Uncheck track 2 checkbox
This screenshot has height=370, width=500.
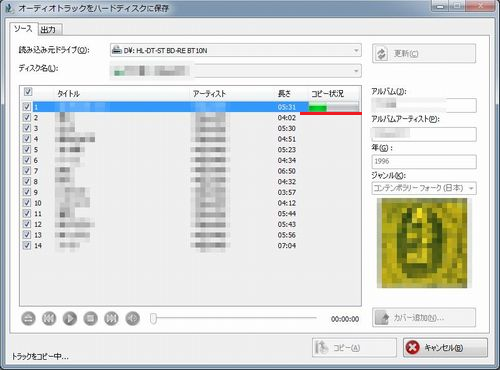(27, 118)
